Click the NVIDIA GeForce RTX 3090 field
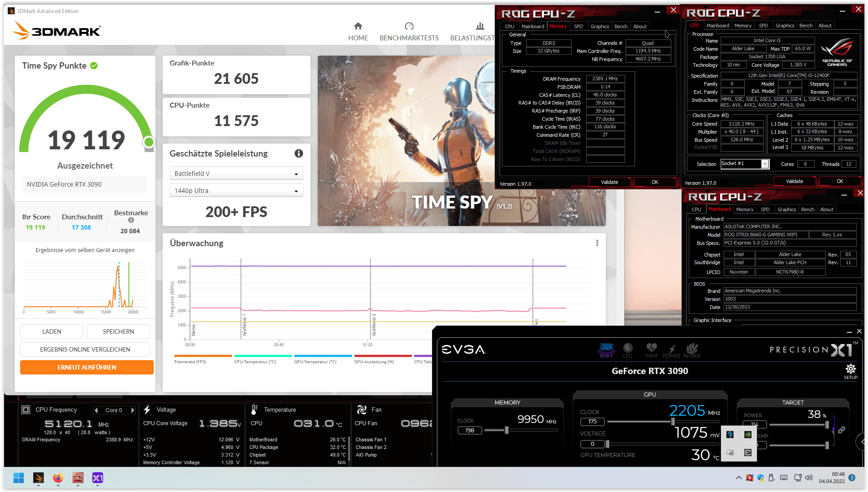The width and height of the screenshot is (868, 492). tap(85, 184)
